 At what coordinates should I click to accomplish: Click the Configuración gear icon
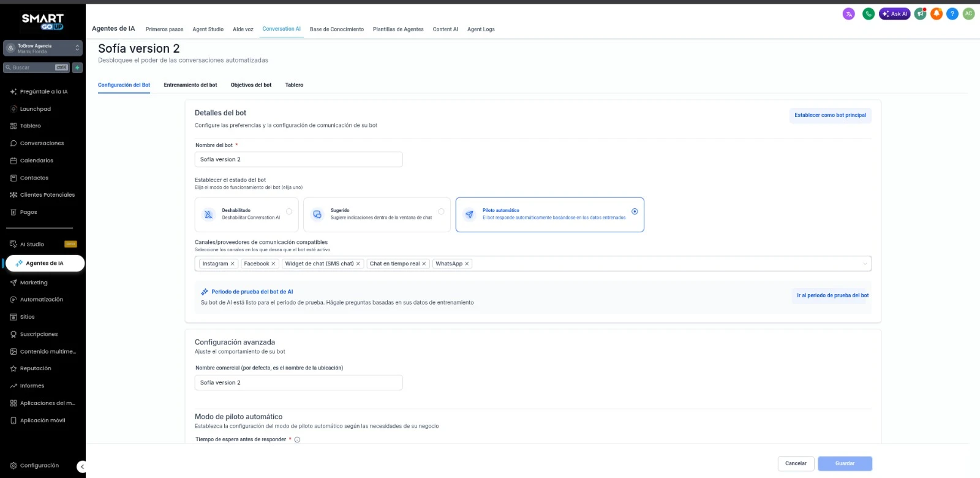(13, 466)
